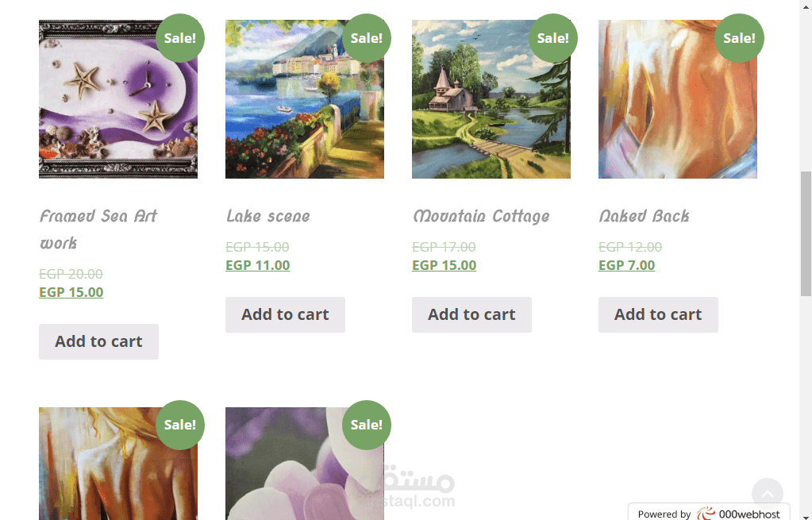Click Sale badge on Mountain Cottage painting
Image resolution: width=812 pixels, height=520 pixels.
point(552,38)
